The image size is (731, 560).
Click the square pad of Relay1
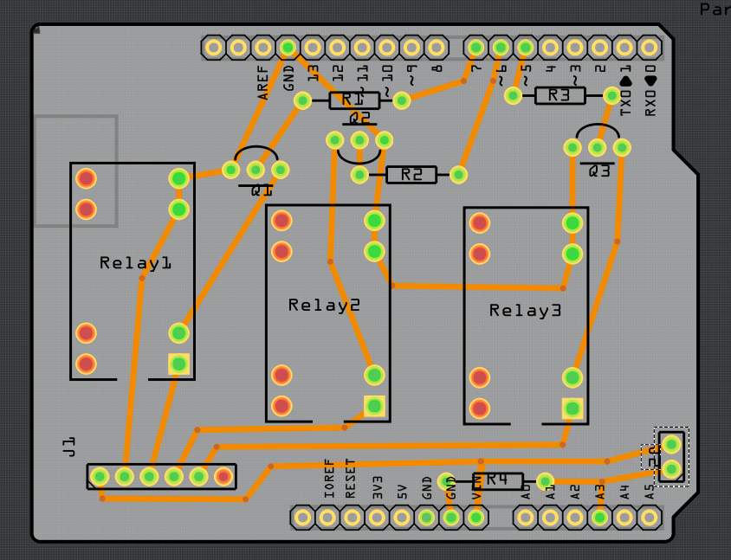179,364
